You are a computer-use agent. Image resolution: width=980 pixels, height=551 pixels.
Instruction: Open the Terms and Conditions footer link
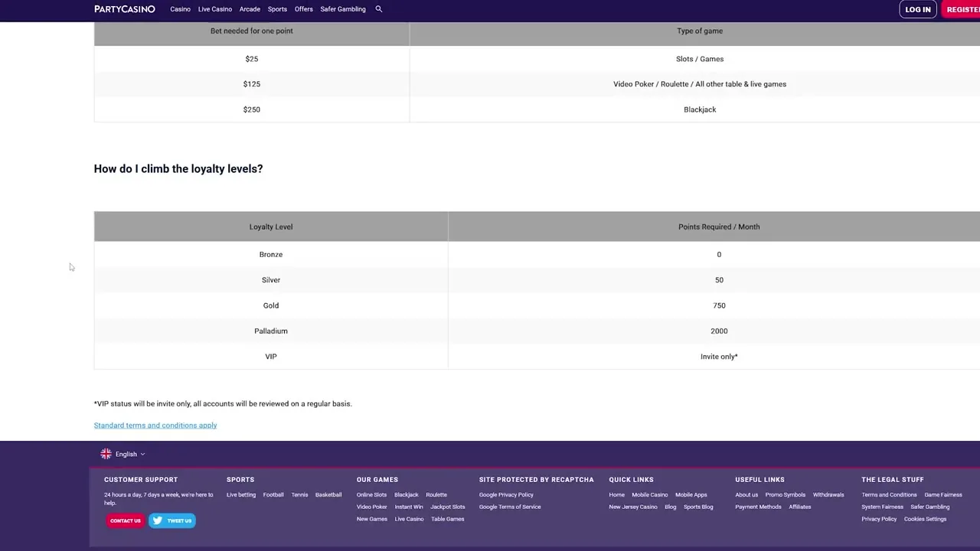pos(889,494)
